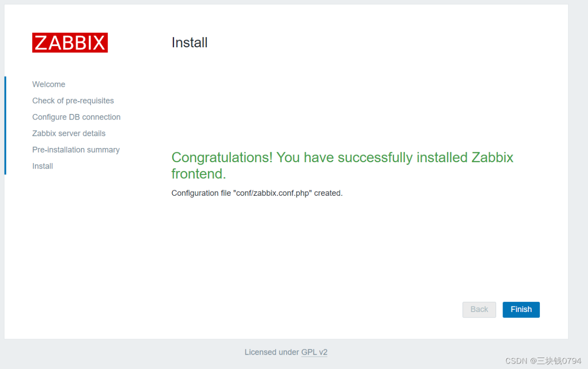This screenshot has height=369, width=588.
Task: Go to Check of pre-requisites step
Action: [x=73, y=101]
